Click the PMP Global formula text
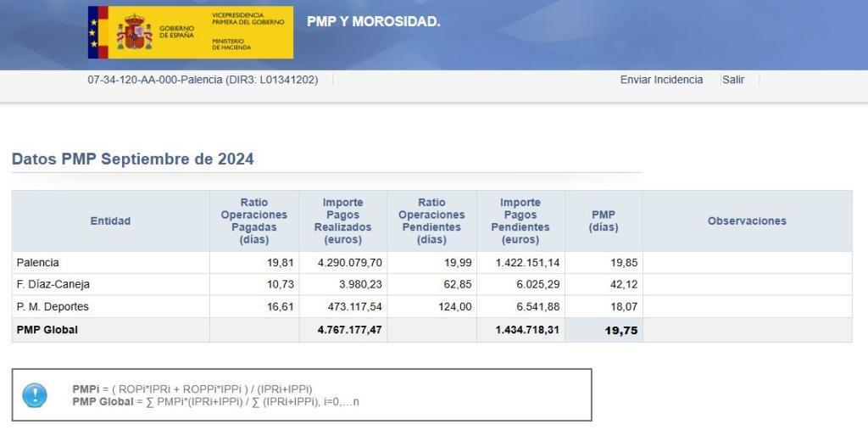This screenshot has width=868, height=430. pyautogui.click(x=215, y=401)
